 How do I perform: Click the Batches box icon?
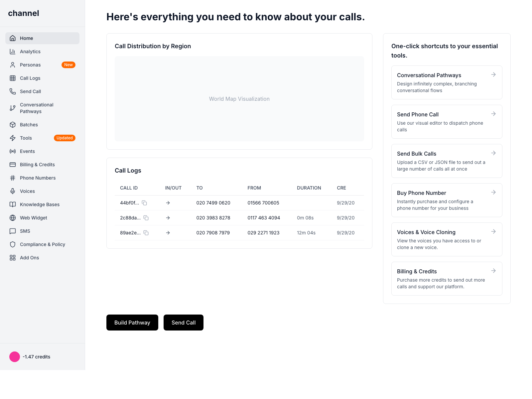tap(13, 125)
